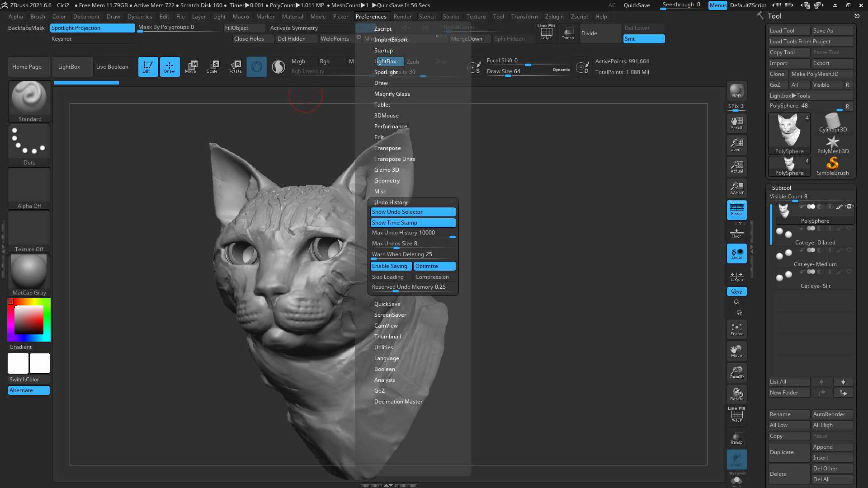Click the Make PolyMesh3D button

pos(821,74)
